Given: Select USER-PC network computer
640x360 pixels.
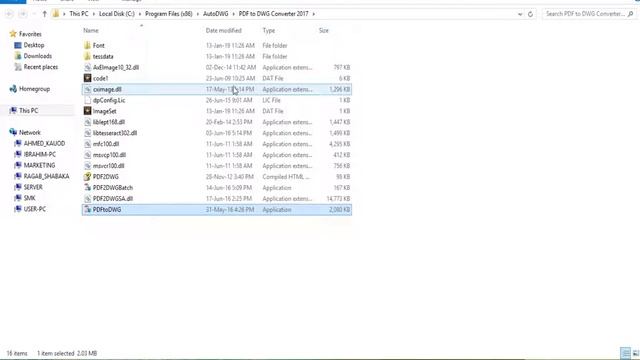Looking at the screenshot, I should tap(35, 209).
